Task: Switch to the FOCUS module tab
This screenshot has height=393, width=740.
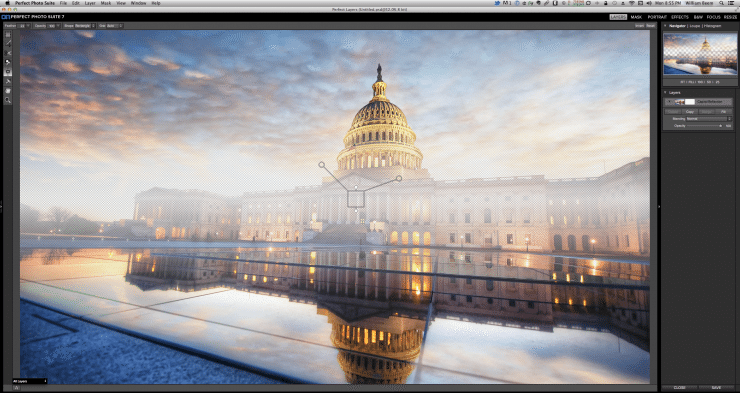Action: [x=713, y=17]
